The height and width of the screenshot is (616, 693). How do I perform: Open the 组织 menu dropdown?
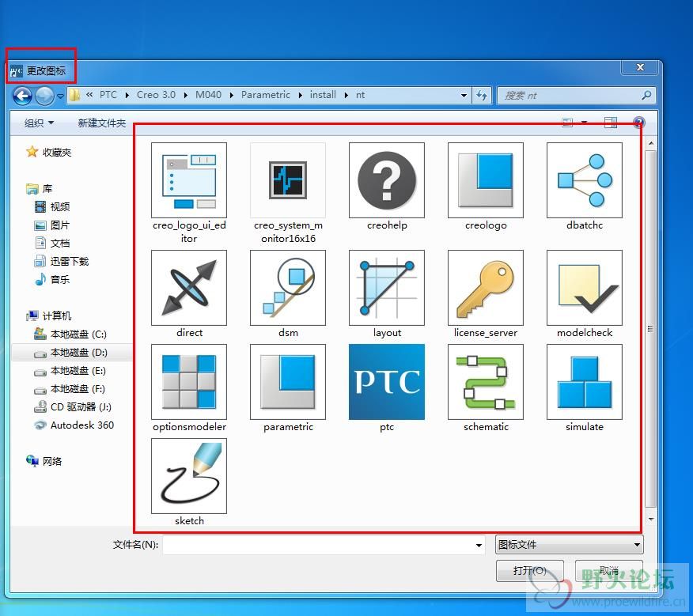(39, 123)
